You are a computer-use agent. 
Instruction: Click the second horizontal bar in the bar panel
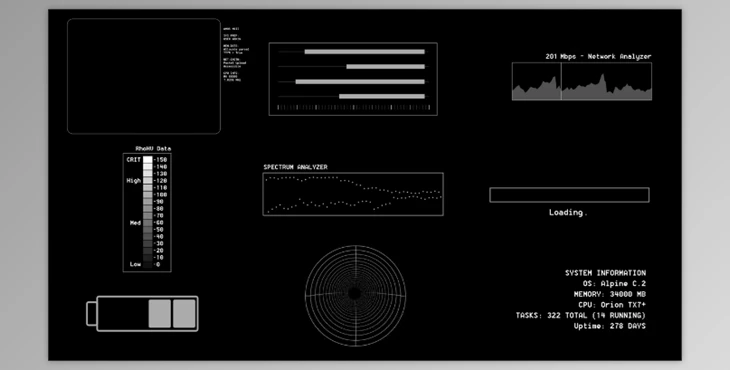385,67
